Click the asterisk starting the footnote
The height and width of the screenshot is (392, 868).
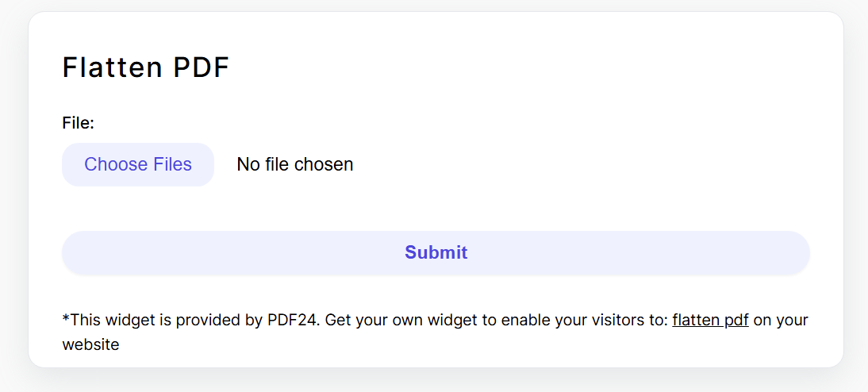point(65,317)
